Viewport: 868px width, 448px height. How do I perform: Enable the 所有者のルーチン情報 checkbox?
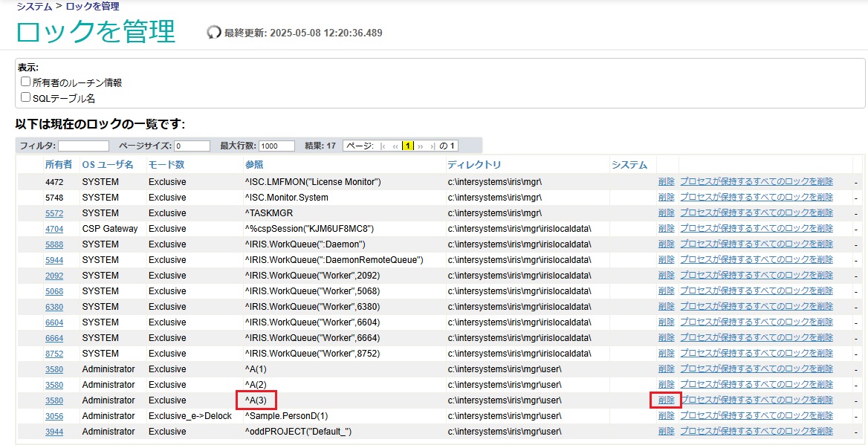[x=25, y=80]
